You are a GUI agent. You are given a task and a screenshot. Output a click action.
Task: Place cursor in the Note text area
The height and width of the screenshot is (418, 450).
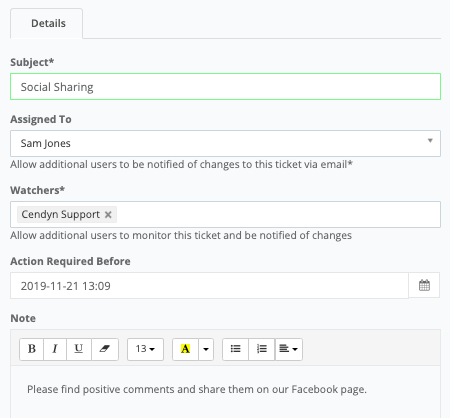(x=225, y=392)
